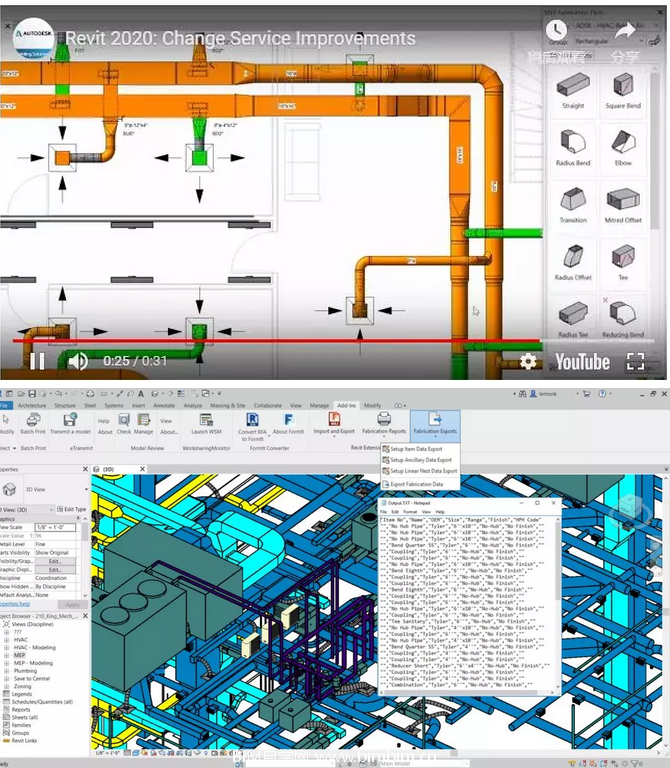Click the Save icon in quick access toolbar
This screenshot has width=670, height=768.
32,394
